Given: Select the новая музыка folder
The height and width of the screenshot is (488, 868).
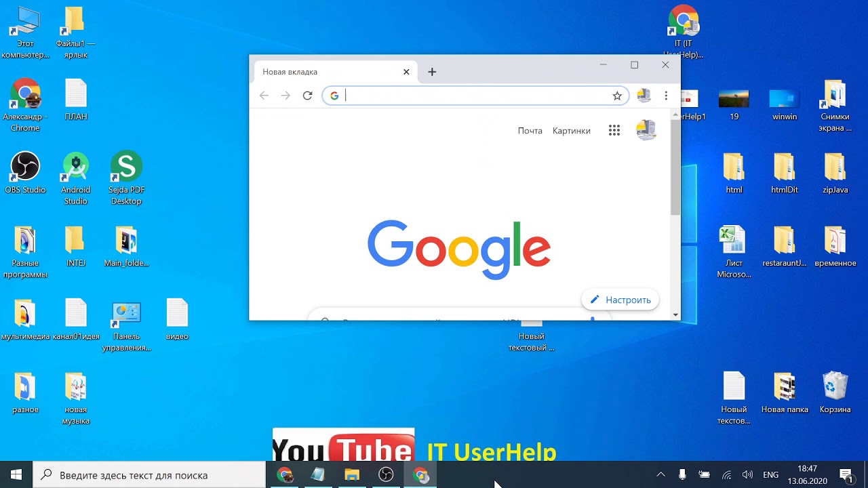Looking at the screenshot, I should coord(76,398).
